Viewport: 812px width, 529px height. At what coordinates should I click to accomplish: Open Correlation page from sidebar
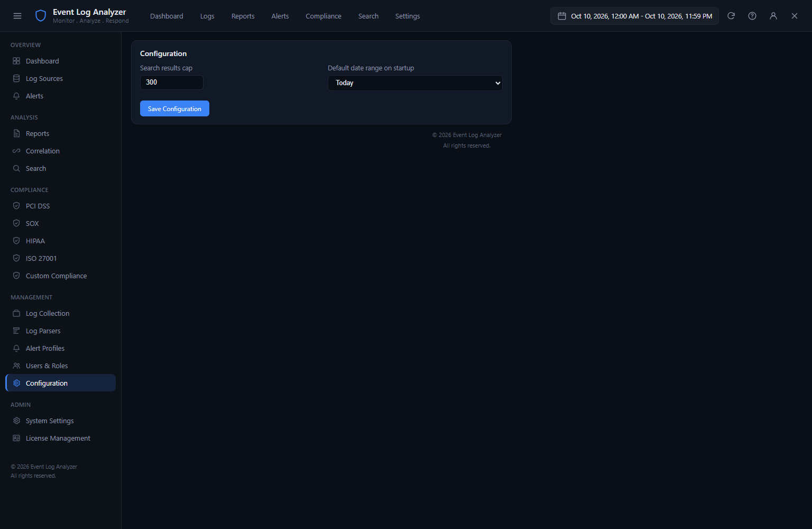coord(60,151)
